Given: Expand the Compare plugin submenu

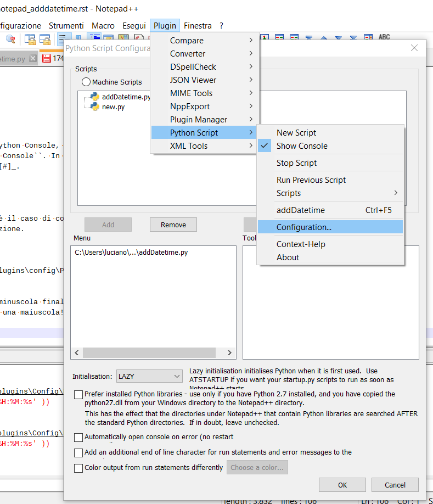Looking at the screenshot, I should [205, 41].
